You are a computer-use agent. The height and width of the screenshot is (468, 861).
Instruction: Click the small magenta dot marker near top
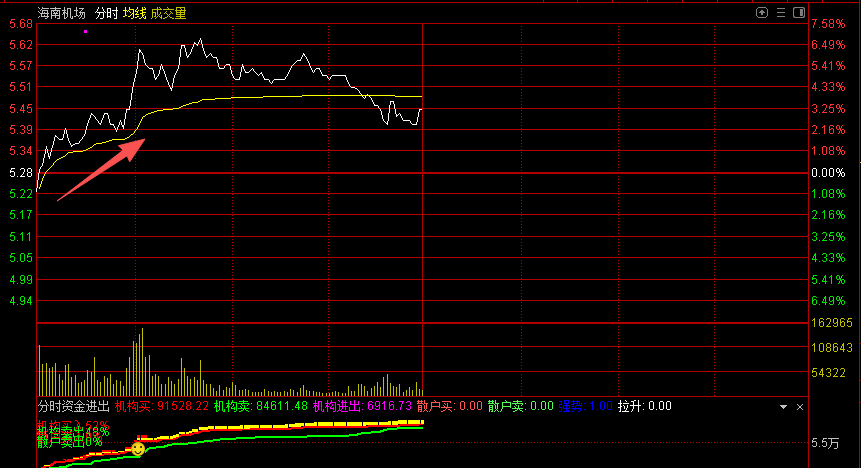(85, 32)
